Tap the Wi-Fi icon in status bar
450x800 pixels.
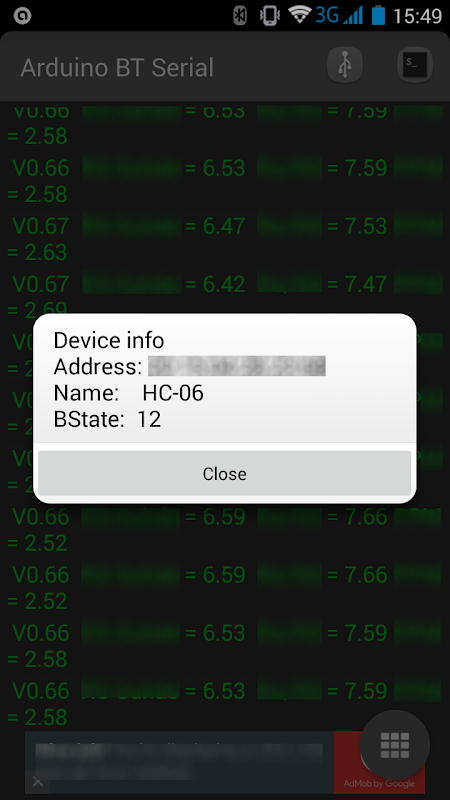pos(299,14)
